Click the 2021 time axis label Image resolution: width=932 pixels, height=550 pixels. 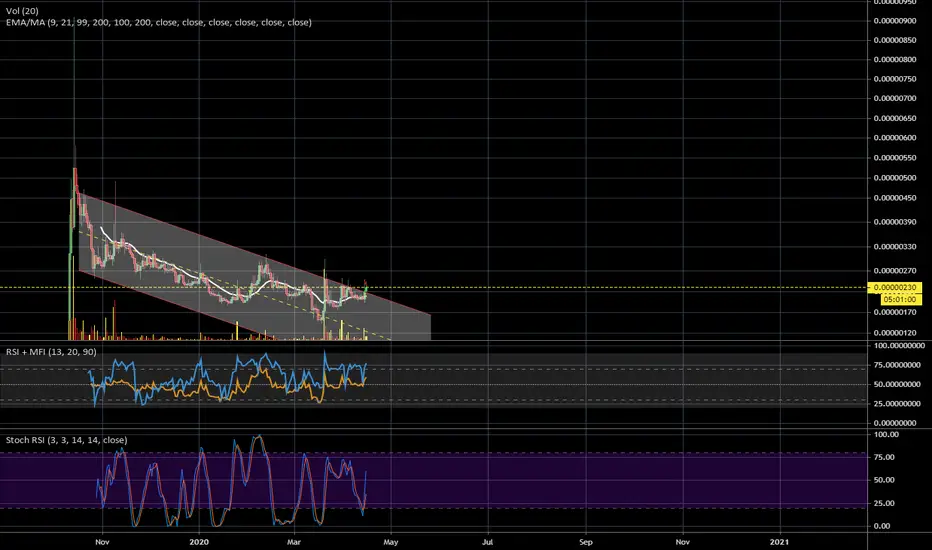[779, 542]
